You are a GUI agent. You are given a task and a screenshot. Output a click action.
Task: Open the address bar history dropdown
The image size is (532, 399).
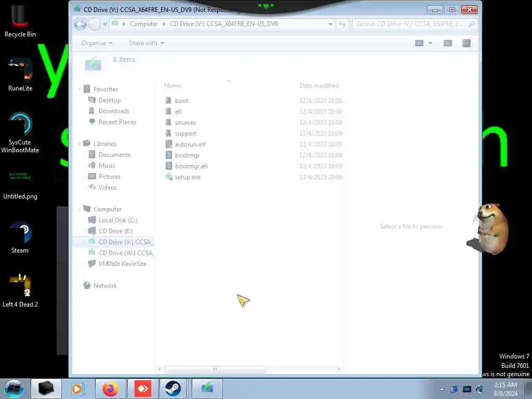(x=330, y=24)
